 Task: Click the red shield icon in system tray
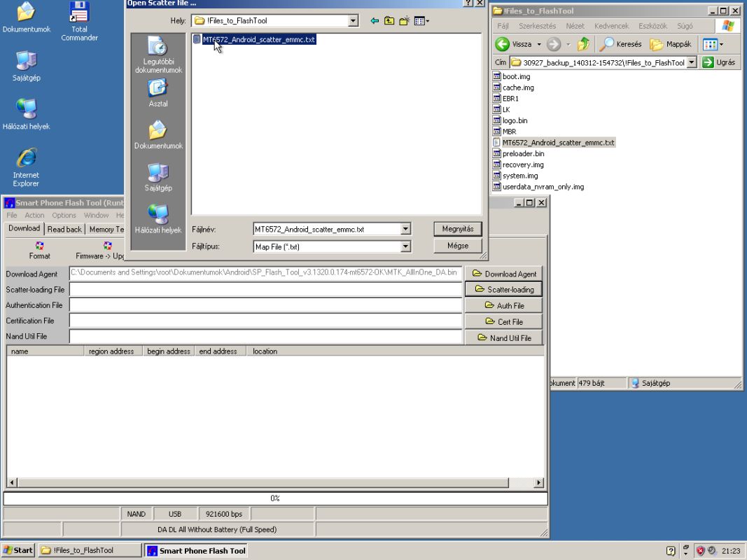pos(700,551)
